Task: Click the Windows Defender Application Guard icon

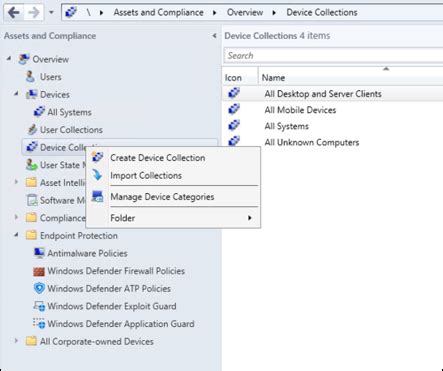Action: coord(39,323)
